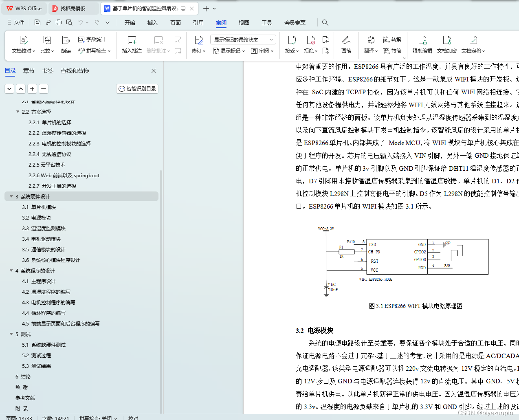Click the 文档定稿 finalize document icon
519x420 pixels.
click(473, 40)
